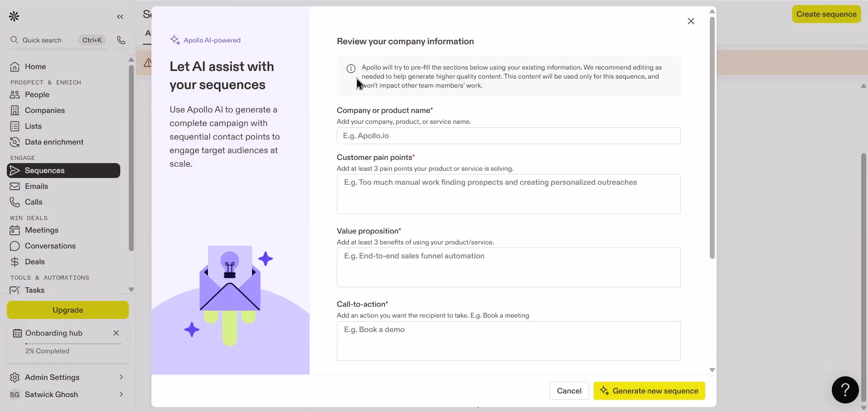Select the Meetings menu item

63,230
